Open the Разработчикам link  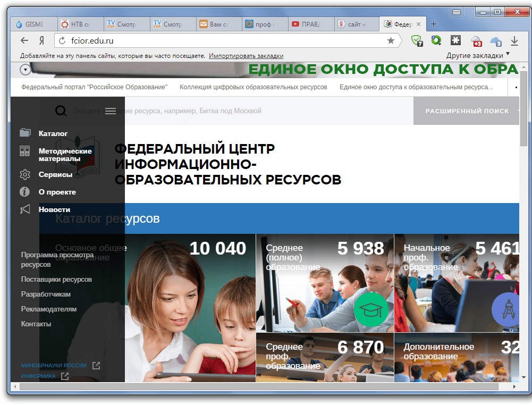(46, 294)
